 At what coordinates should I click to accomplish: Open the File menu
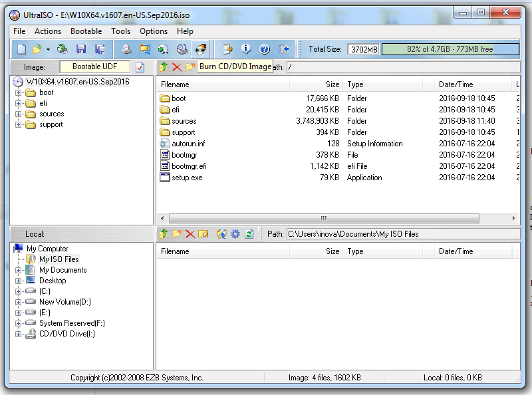pyautogui.click(x=19, y=31)
